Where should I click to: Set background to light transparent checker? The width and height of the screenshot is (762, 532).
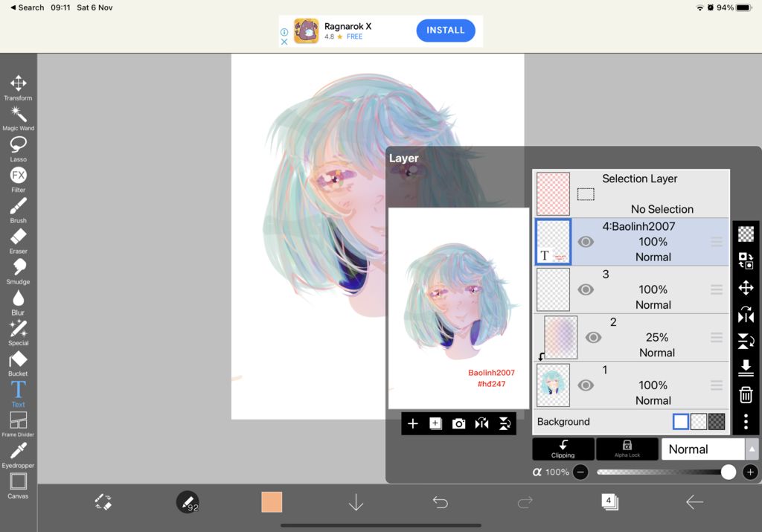tap(698, 422)
